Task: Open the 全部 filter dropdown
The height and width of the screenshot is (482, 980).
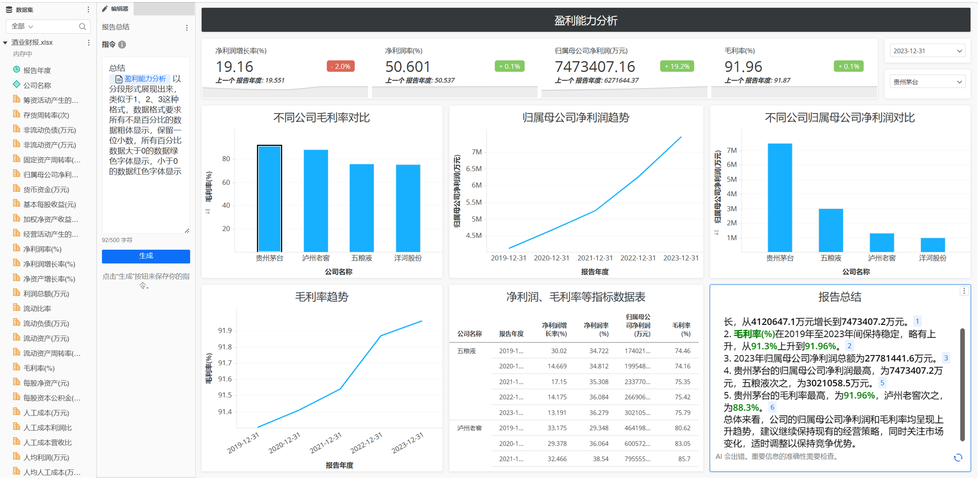Action: pos(23,27)
